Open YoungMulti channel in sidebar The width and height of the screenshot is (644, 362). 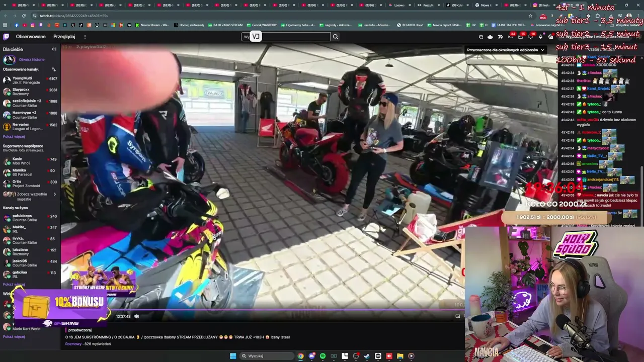[30, 80]
